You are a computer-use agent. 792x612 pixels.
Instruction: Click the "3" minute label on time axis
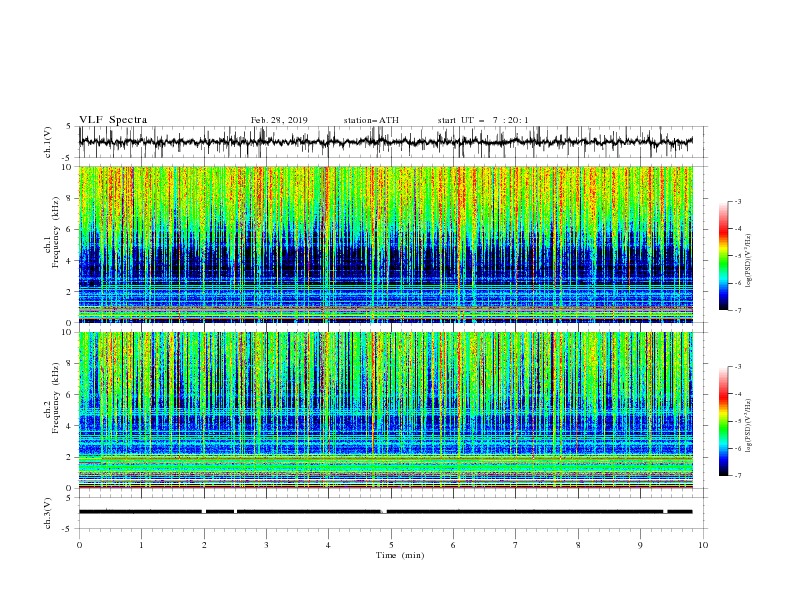coord(266,545)
